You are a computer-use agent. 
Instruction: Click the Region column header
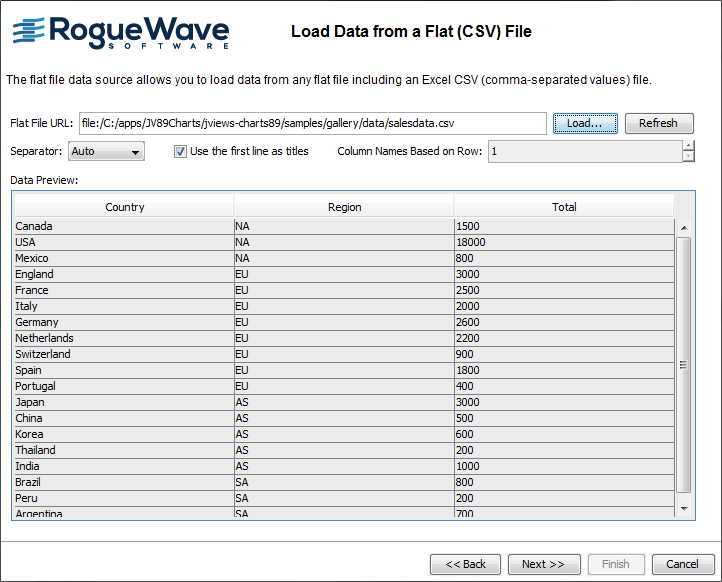[x=344, y=207]
